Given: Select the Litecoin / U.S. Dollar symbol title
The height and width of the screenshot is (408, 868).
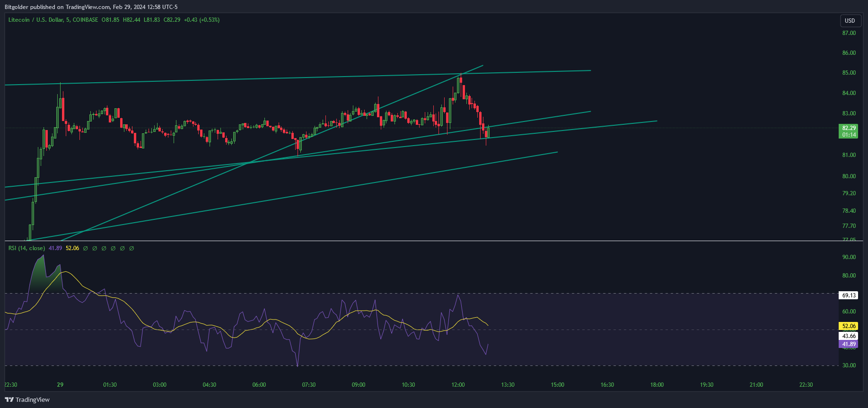Looking at the screenshot, I should (x=35, y=20).
